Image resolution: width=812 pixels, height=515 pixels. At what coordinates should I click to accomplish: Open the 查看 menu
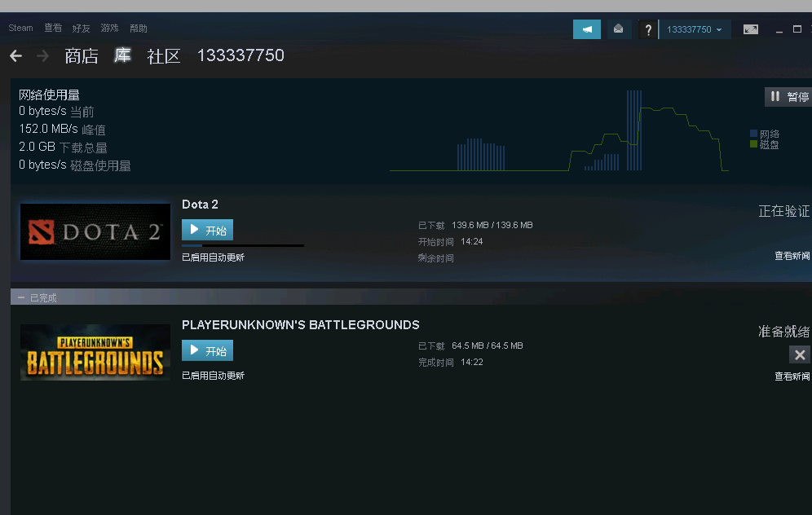pyautogui.click(x=53, y=28)
